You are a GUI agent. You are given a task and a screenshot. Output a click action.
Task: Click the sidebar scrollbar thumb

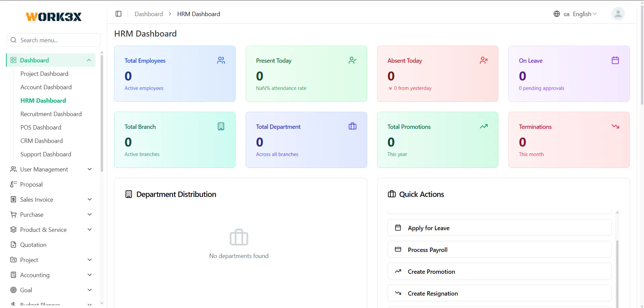[x=102, y=113]
